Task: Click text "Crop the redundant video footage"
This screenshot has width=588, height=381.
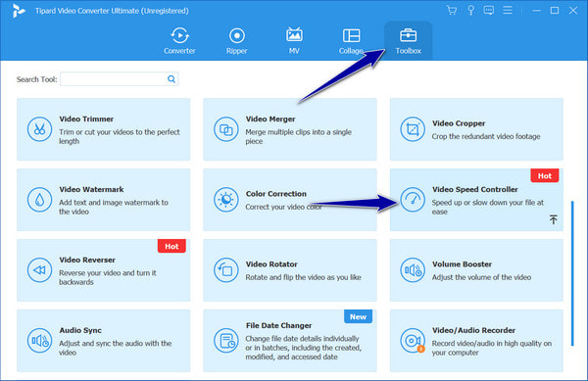Action: [x=486, y=136]
